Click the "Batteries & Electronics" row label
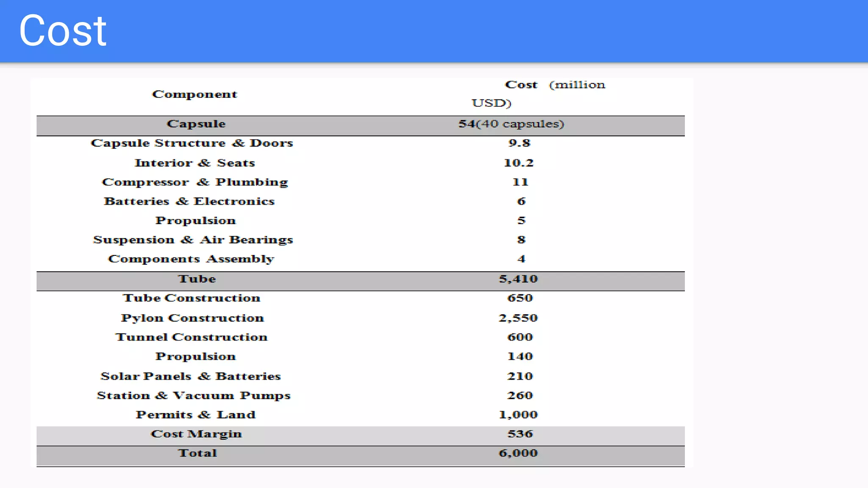This screenshot has height=488, width=868. click(189, 202)
